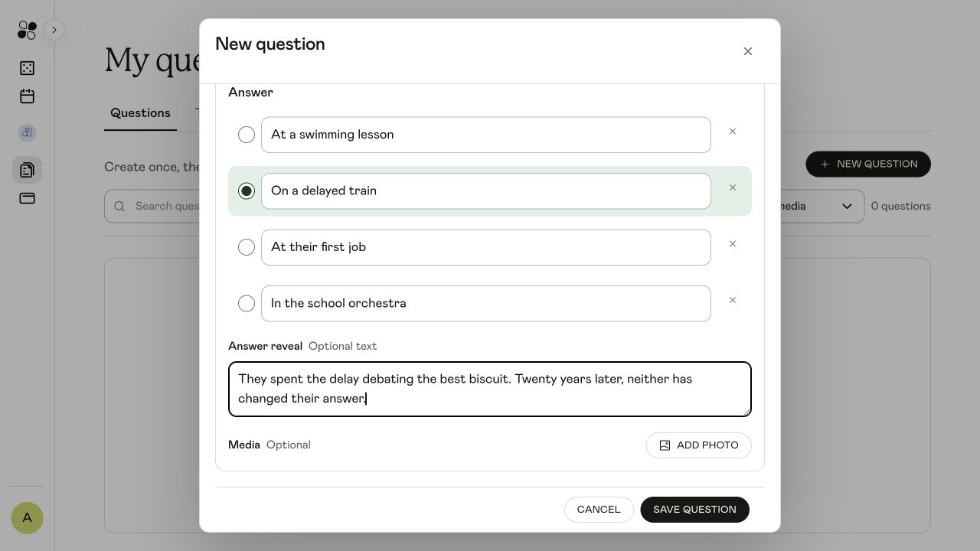Click the magnifier icon in the search box

tap(119, 206)
